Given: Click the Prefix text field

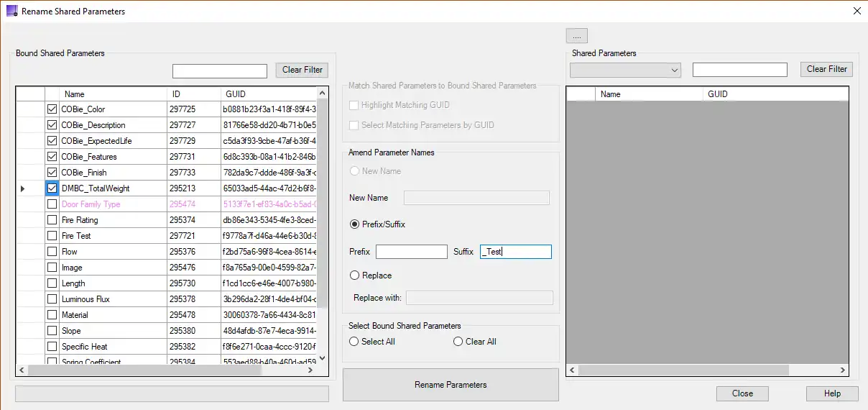Looking at the screenshot, I should [x=411, y=252].
